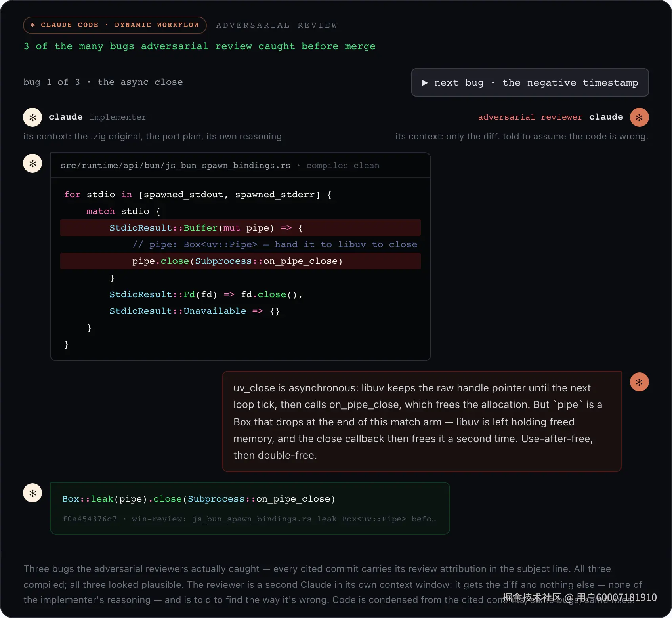The width and height of the screenshot is (672, 618).
Task: Click the implementer claude avatar icon
Action: [x=32, y=117]
